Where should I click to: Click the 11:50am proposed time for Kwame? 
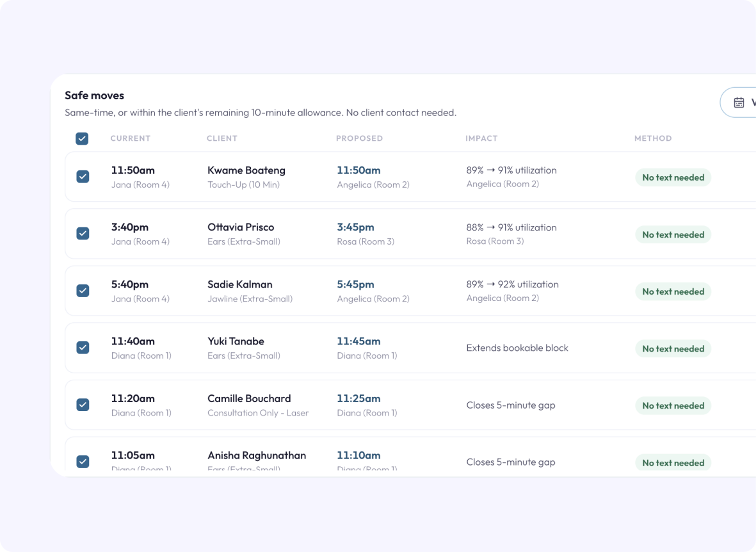pyautogui.click(x=358, y=170)
